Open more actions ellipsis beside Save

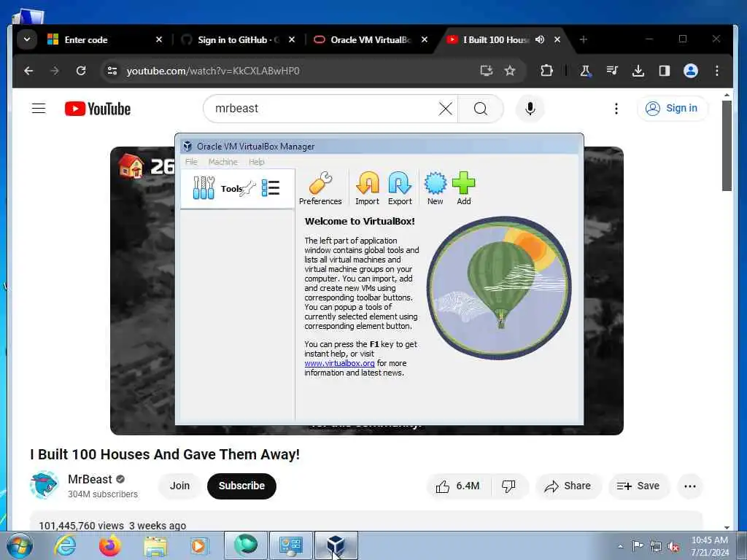tap(690, 486)
